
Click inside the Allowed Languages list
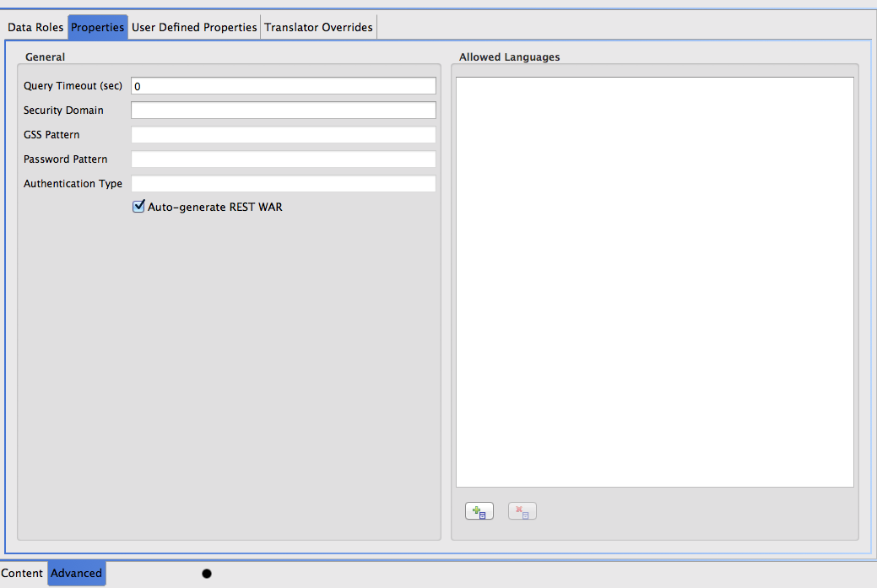coord(654,283)
